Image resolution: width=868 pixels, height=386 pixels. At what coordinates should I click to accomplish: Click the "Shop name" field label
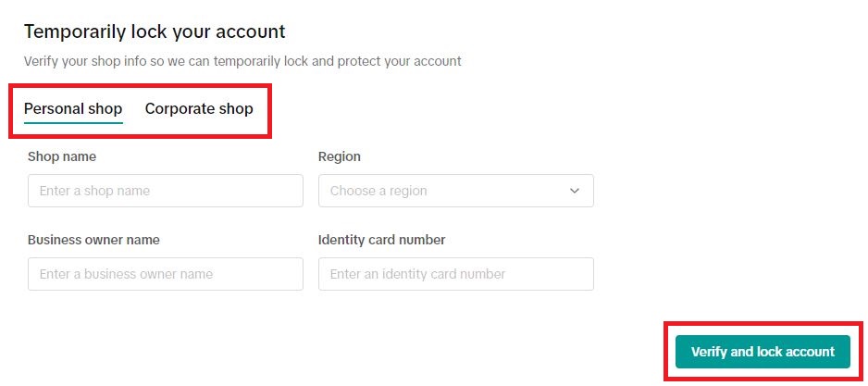(x=62, y=156)
